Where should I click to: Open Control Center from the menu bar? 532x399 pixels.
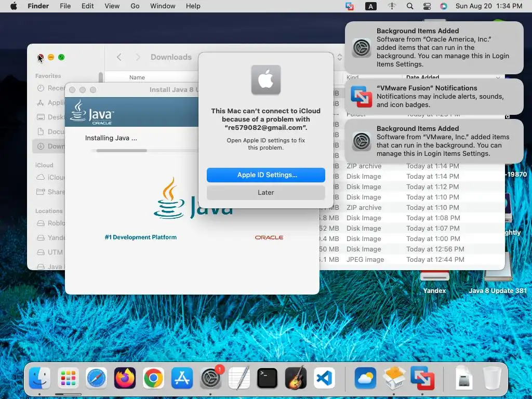(x=427, y=6)
